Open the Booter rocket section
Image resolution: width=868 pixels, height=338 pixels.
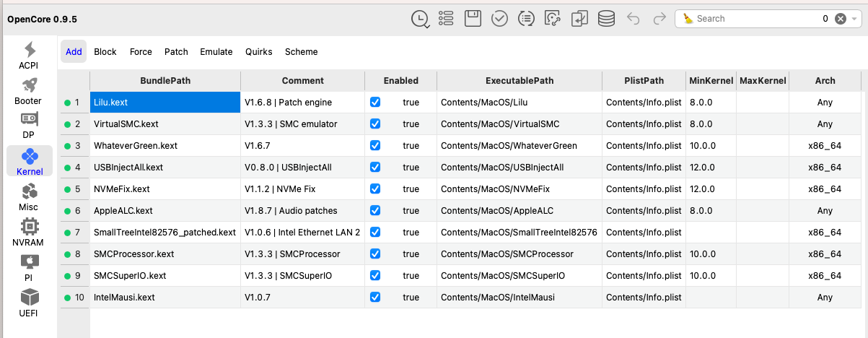[29, 91]
